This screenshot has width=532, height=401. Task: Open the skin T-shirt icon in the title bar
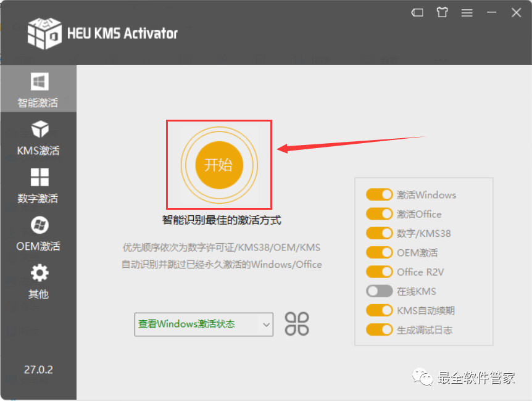pos(442,12)
